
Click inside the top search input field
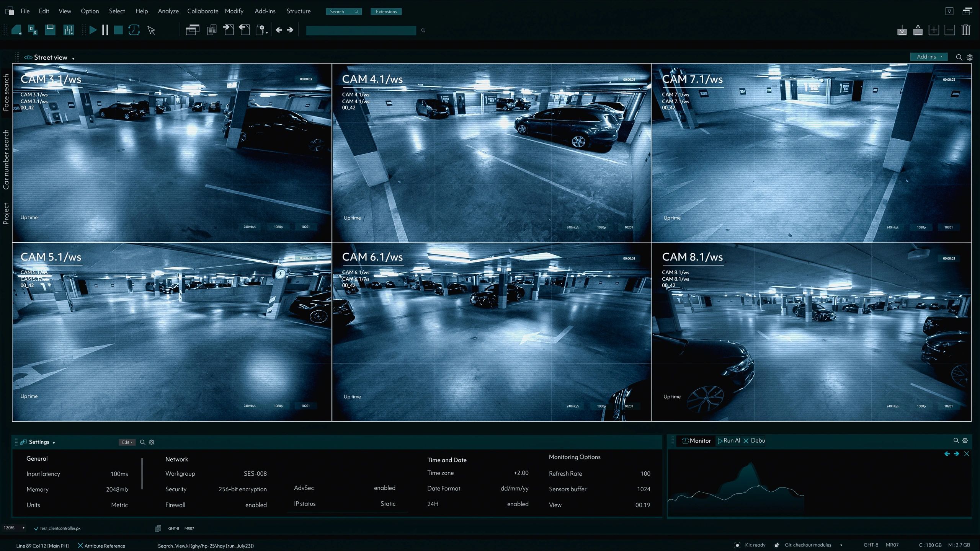tap(360, 30)
